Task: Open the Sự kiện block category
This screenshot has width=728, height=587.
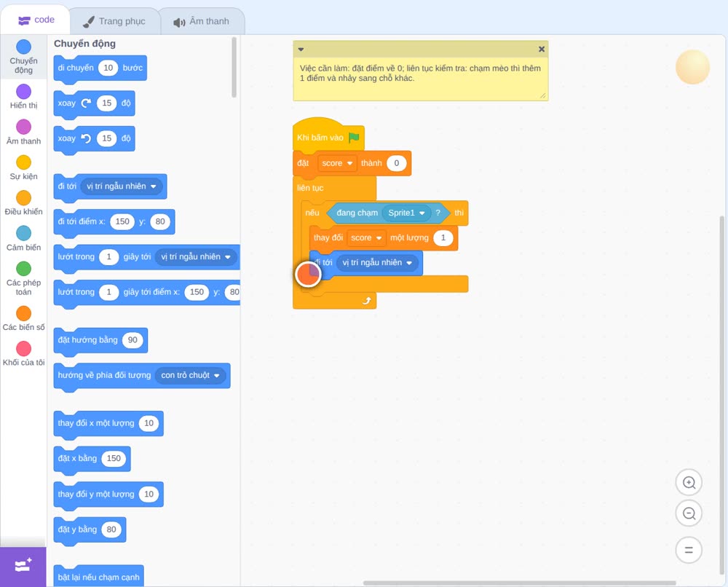Action: tap(24, 168)
